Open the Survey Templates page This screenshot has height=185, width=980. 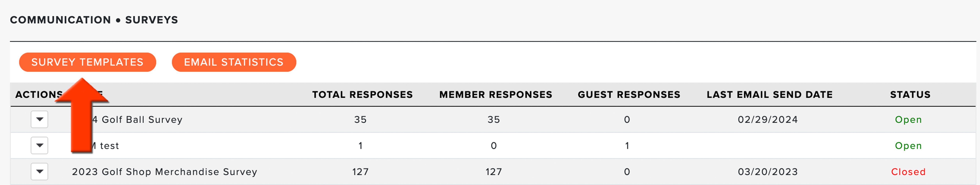[87, 62]
